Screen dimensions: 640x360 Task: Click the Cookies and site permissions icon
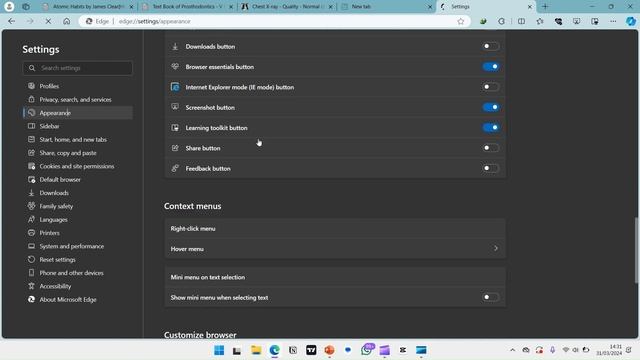coord(31,166)
